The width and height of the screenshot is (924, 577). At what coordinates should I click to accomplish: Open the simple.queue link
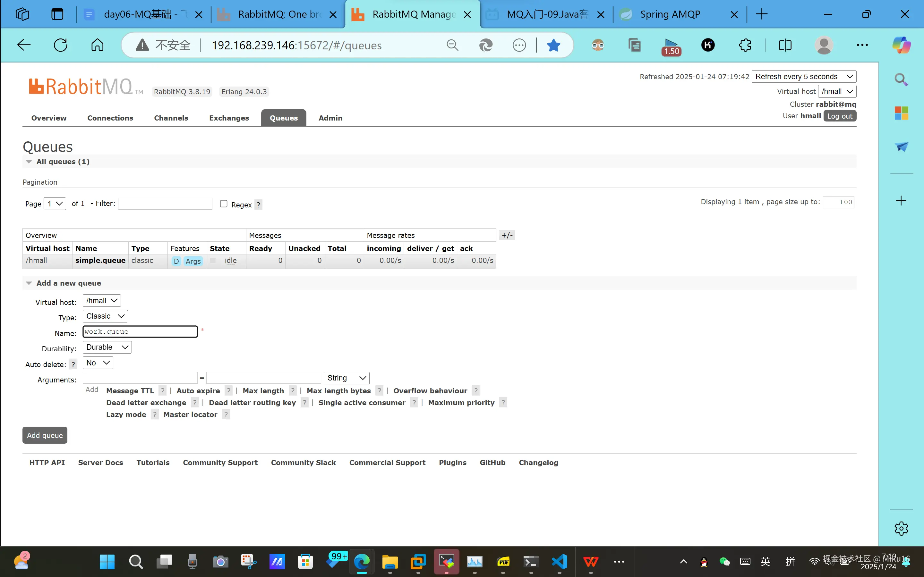(100, 260)
